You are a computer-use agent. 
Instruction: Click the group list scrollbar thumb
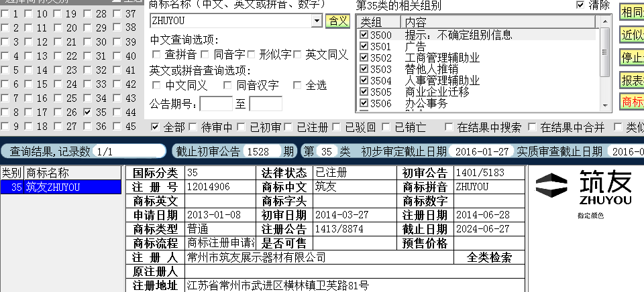click(604, 52)
